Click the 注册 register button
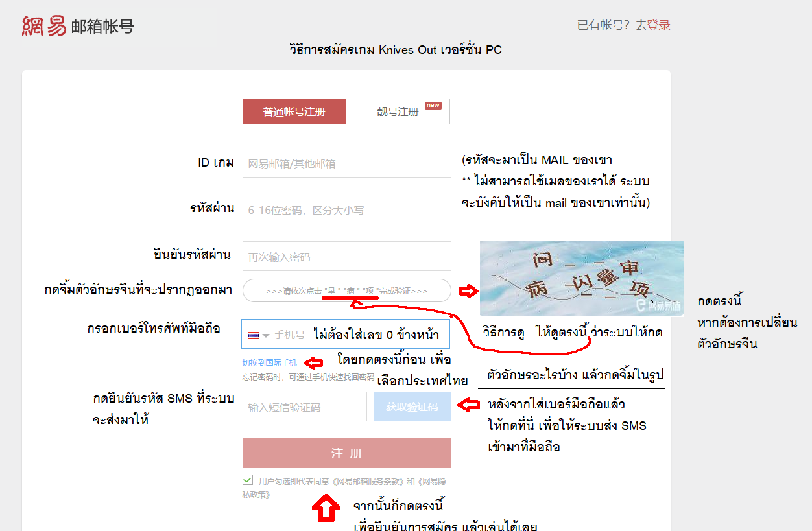This screenshot has height=531, width=812. click(x=347, y=453)
